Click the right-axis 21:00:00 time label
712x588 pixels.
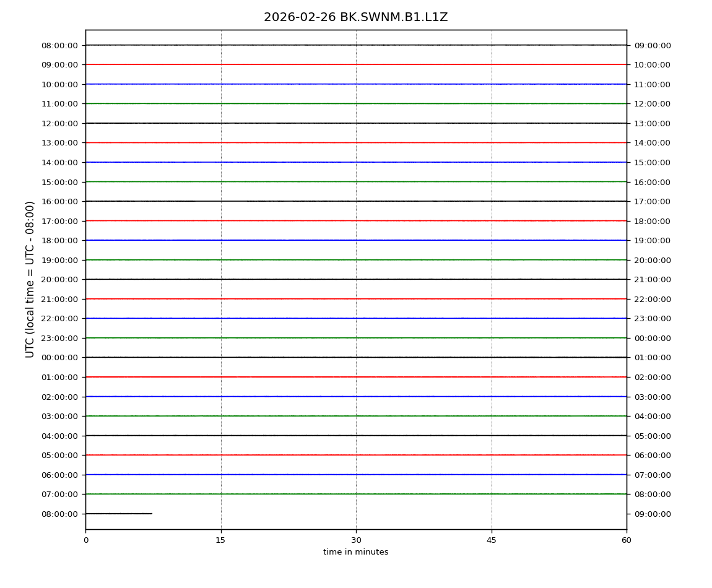652,279
